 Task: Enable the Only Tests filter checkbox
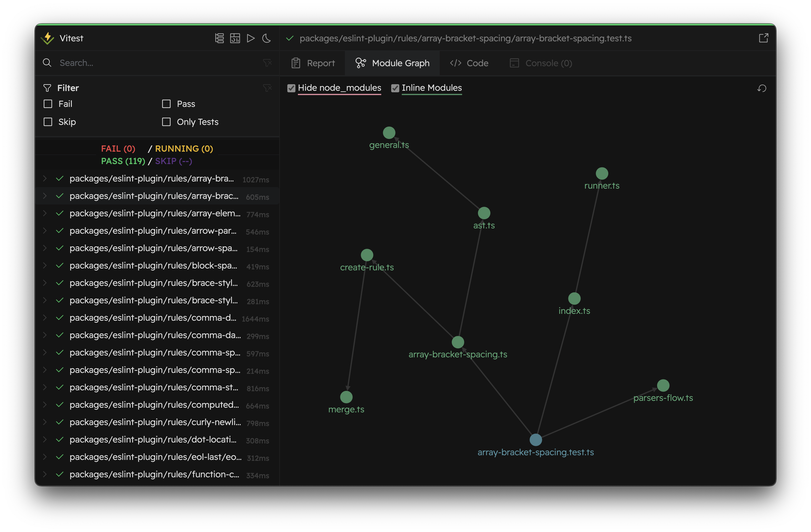click(166, 122)
